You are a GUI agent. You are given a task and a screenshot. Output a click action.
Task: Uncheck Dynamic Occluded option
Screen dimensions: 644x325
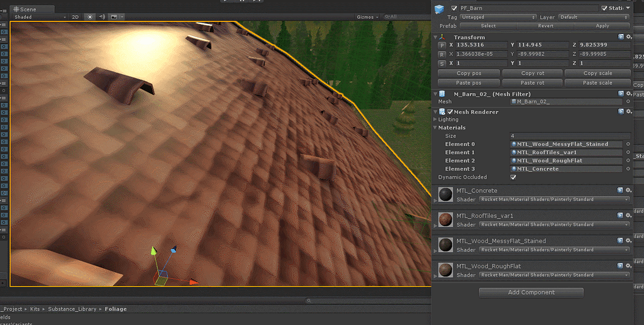[x=513, y=177]
